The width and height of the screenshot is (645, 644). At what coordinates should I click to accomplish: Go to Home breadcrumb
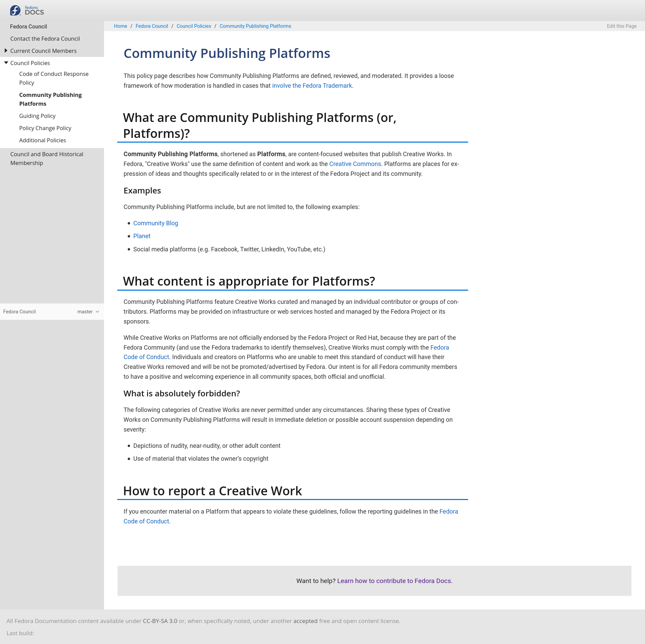coord(121,26)
